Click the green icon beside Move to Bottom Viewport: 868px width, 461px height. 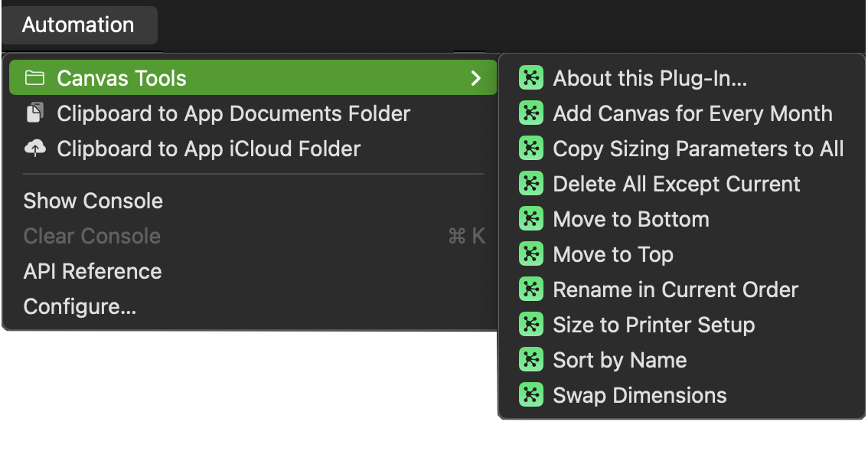click(530, 219)
